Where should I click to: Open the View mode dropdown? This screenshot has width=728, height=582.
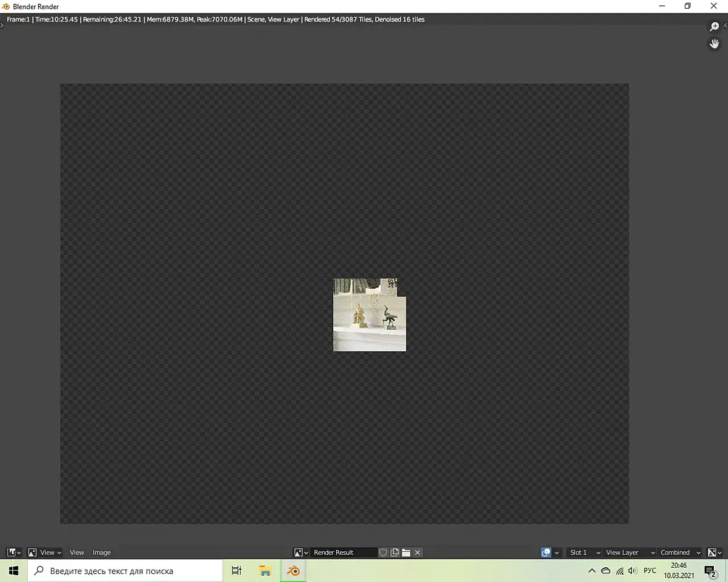[x=44, y=552]
